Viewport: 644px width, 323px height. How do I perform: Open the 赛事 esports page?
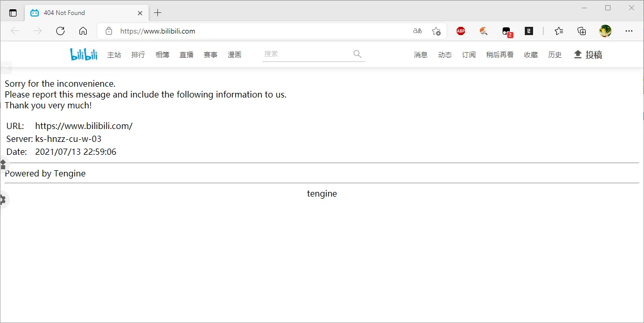point(211,55)
